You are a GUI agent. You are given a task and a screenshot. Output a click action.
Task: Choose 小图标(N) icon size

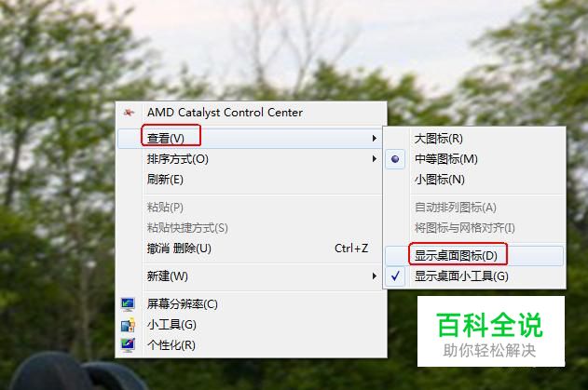[x=440, y=180]
